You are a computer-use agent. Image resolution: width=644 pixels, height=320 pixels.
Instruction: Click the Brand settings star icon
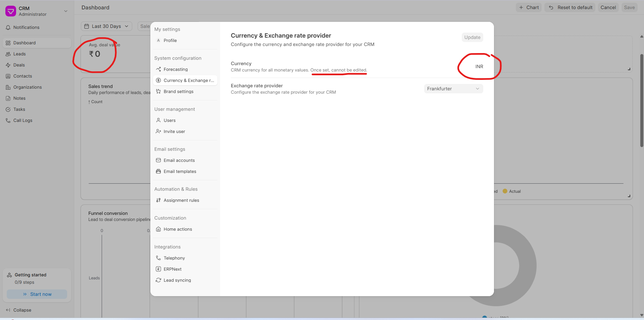point(158,91)
